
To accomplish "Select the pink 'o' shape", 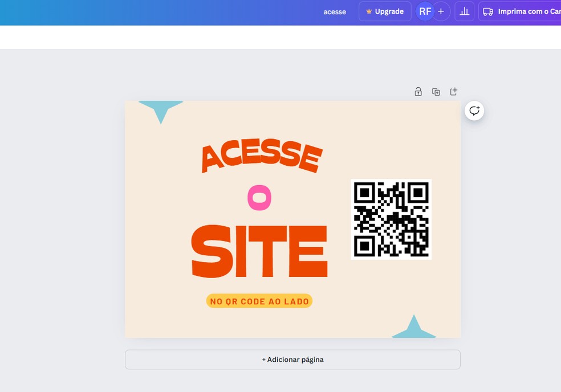I will coord(259,198).
